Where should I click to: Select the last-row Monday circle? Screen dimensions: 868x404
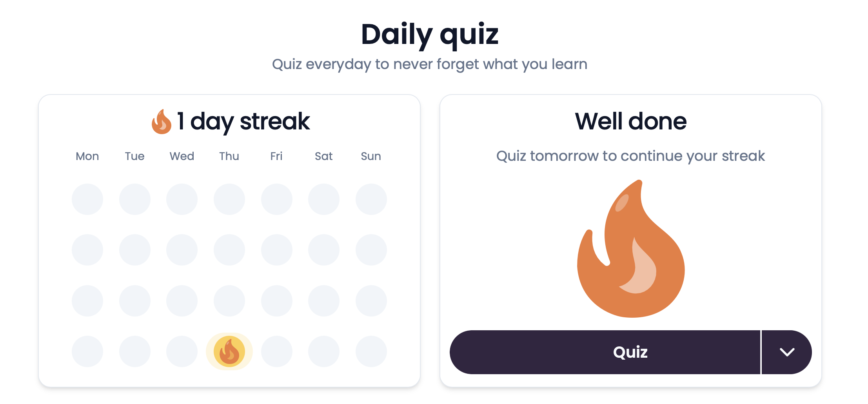tap(87, 351)
